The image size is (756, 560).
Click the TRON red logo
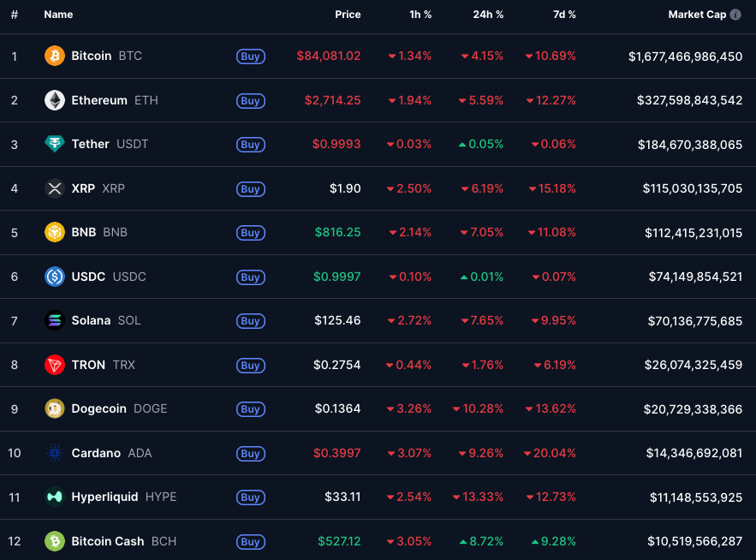click(55, 365)
